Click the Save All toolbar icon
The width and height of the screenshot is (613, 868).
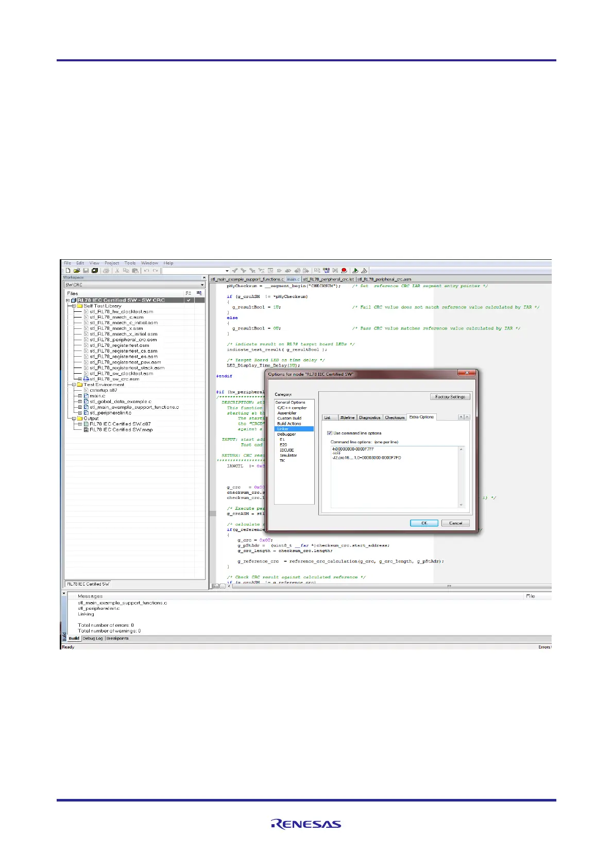[95, 271]
